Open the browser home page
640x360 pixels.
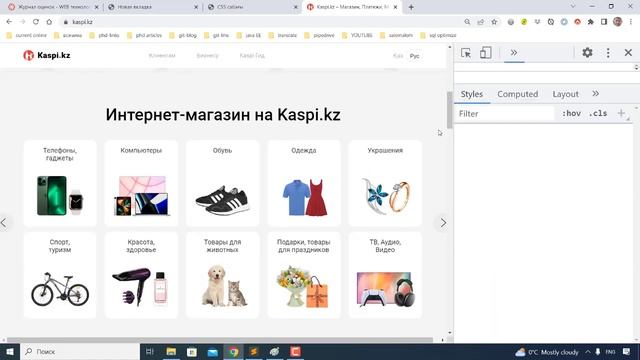pyautogui.click(x=49, y=22)
